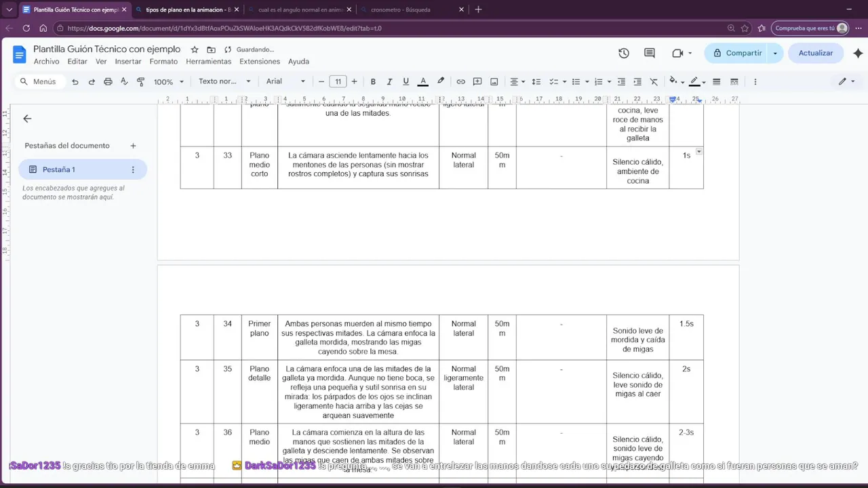Open a new browser tab
This screenshot has height=488, width=868.
click(478, 9)
